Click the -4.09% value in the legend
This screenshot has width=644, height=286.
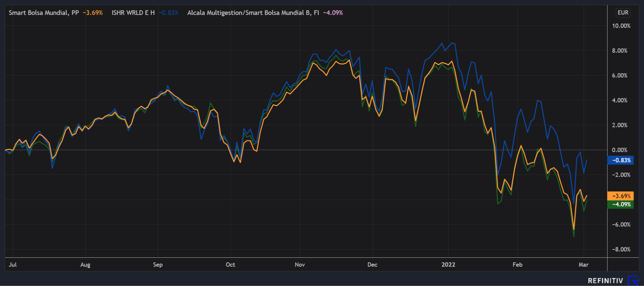333,13
